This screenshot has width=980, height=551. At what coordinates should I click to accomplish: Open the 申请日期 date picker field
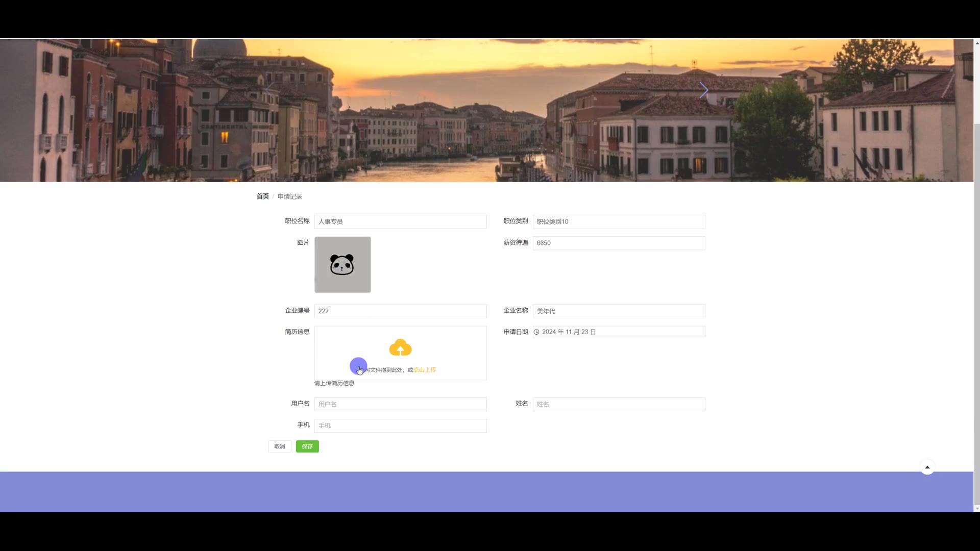click(x=619, y=332)
